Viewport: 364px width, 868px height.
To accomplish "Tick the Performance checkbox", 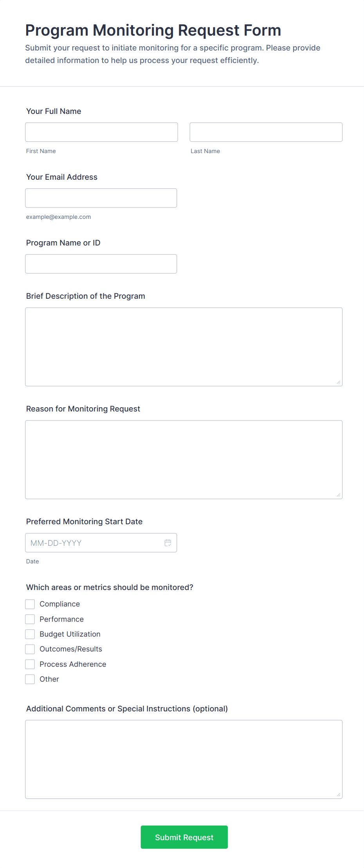I will (x=30, y=619).
